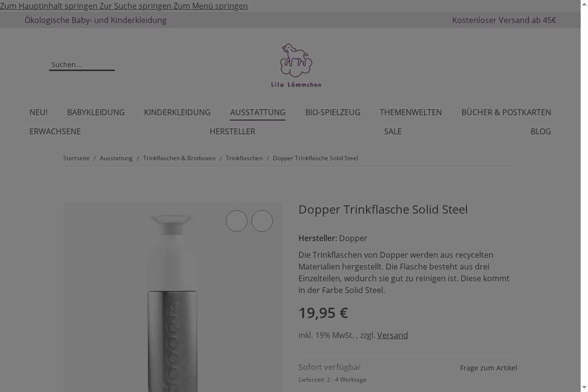Open the Hersteller navigation item
Image resolution: width=588 pixels, height=392 pixels.
(232, 131)
